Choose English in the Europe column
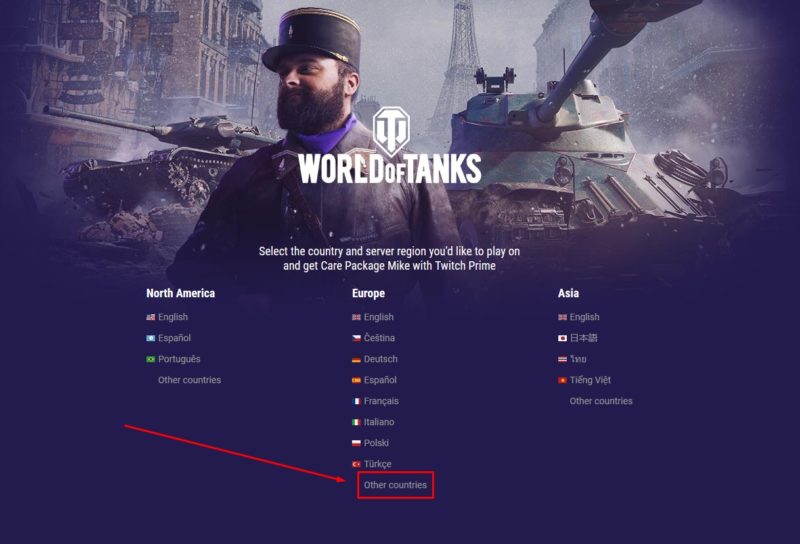Viewport: 800px width, 544px height. (379, 317)
